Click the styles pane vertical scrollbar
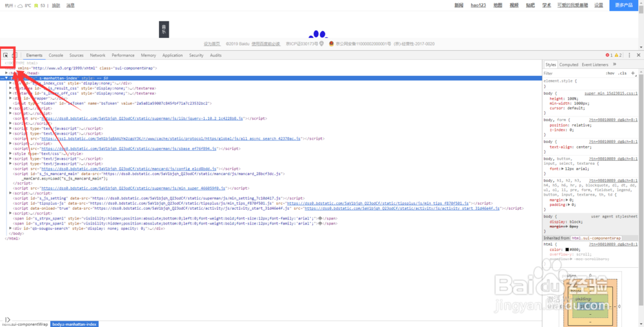644x327 pixels. 641,189
